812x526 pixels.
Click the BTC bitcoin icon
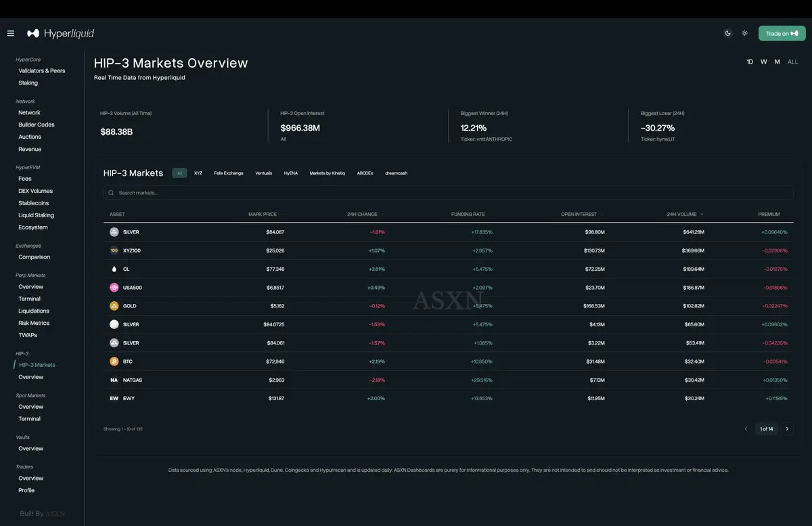[114, 361]
